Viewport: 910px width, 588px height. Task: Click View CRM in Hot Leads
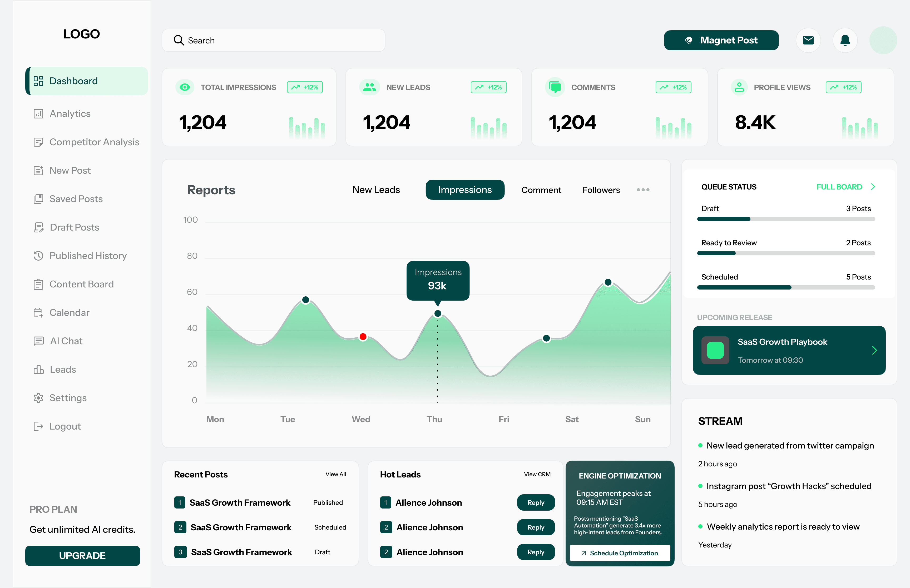[x=537, y=474]
